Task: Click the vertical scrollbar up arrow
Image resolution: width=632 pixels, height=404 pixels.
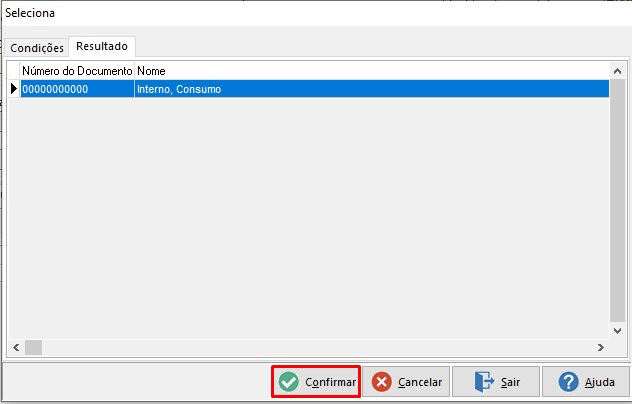Action: point(617,71)
